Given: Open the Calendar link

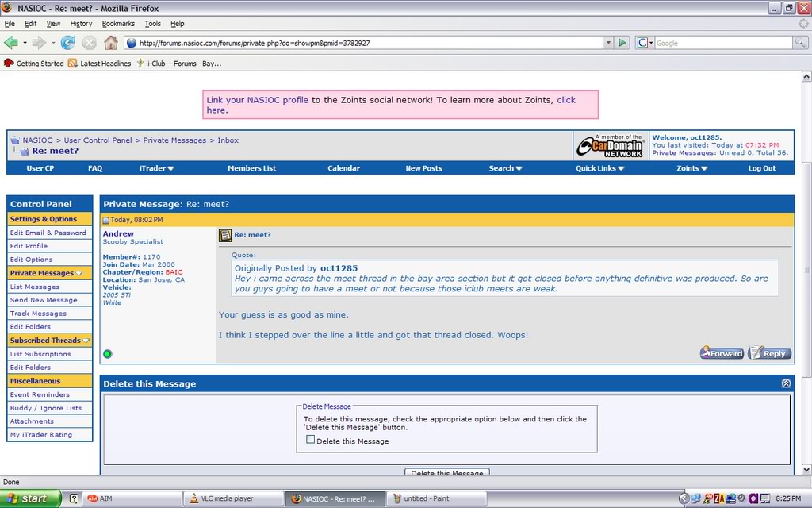Looking at the screenshot, I should 343,168.
